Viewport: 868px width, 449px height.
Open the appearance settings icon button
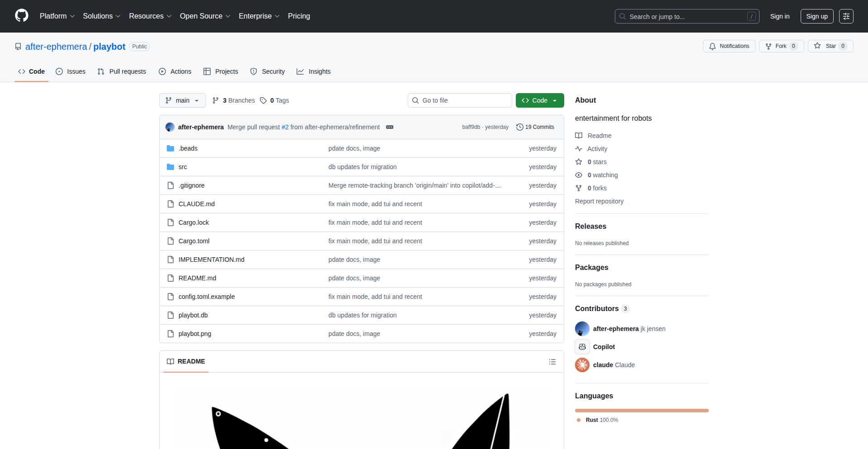(846, 16)
